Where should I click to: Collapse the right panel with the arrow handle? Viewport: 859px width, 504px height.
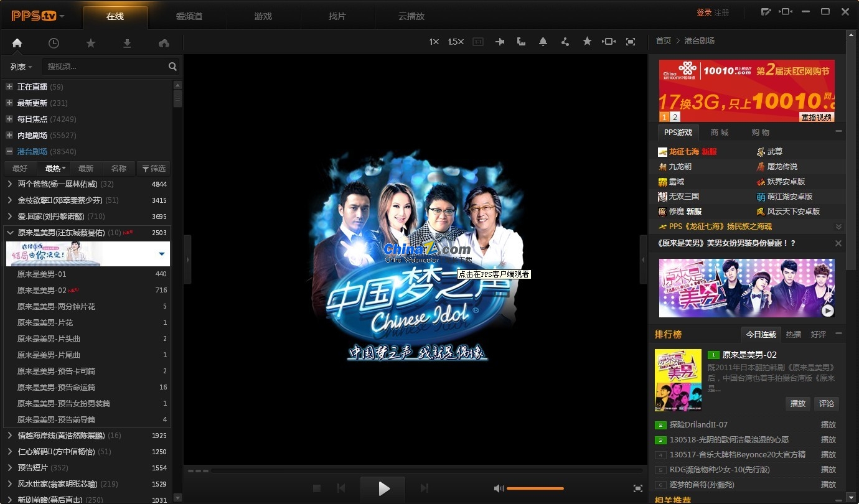pos(644,259)
